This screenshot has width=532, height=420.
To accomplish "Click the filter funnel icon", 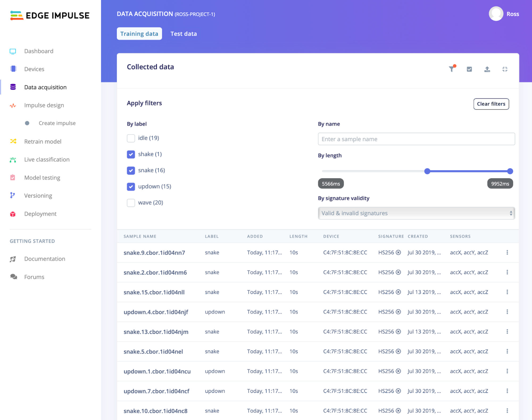I will click(x=452, y=69).
